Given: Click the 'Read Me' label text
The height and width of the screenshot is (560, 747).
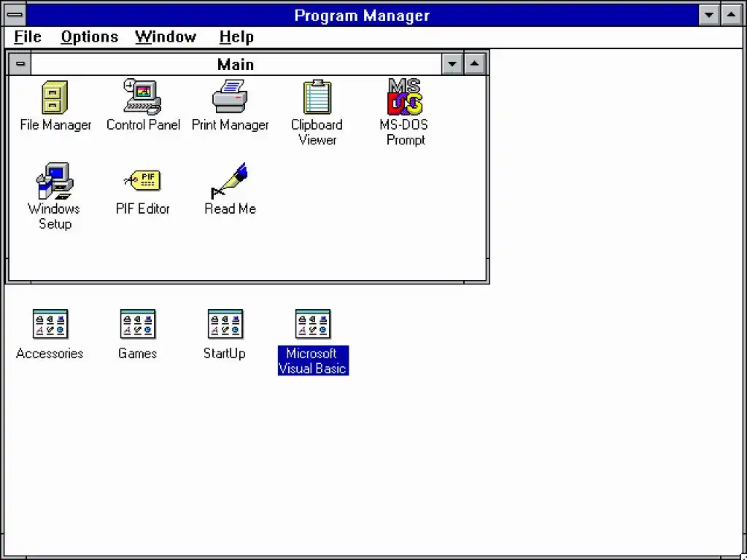Looking at the screenshot, I should (230, 209).
